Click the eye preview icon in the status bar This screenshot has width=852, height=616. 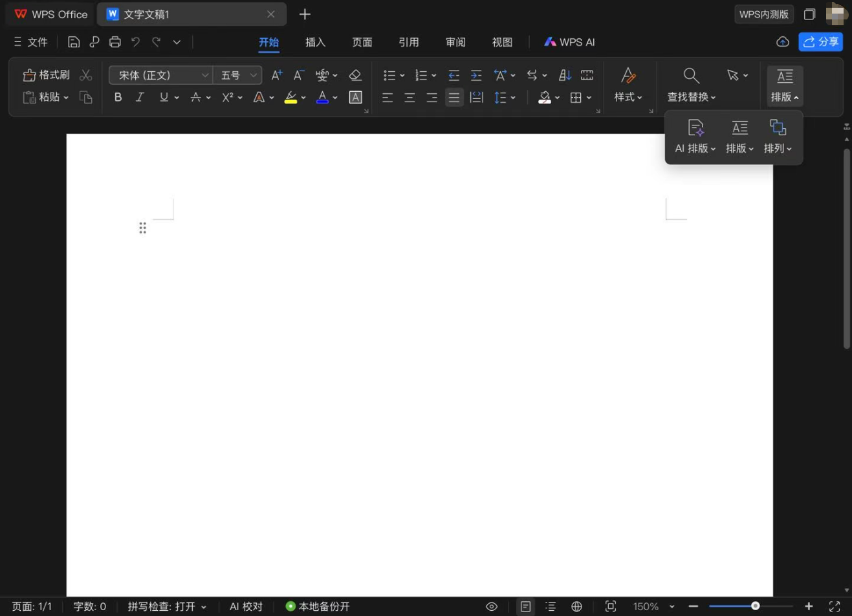click(x=491, y=606)
